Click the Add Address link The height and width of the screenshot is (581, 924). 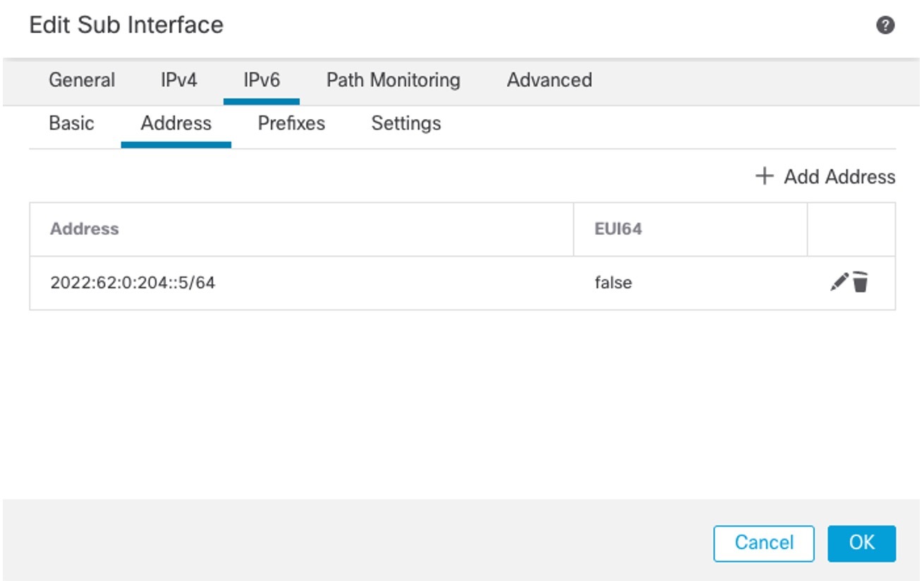pos(837,176)
